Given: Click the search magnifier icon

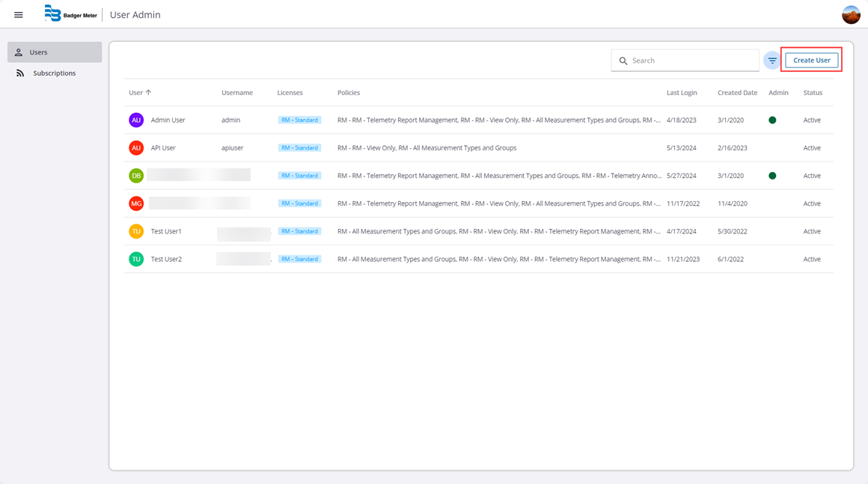Looking at the screenshot, I should pos(623,61).
